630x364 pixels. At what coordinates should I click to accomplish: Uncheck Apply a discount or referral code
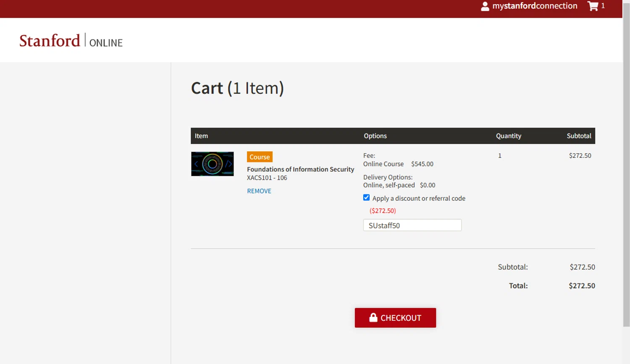click(x=366, y=197)
